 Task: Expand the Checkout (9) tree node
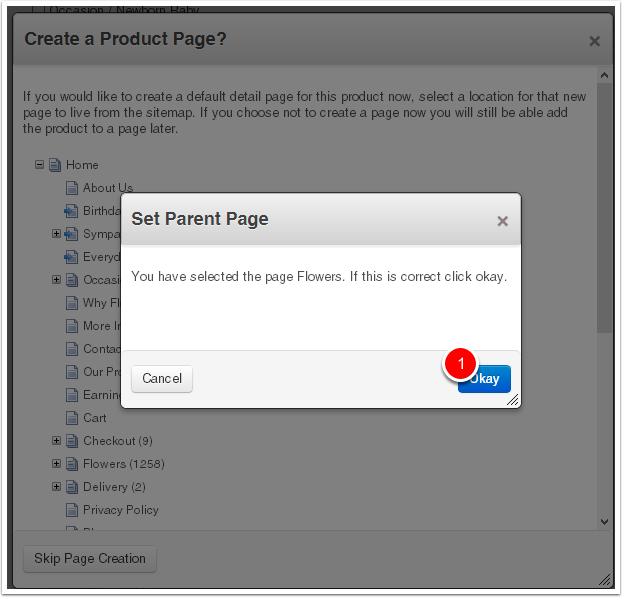pos(57,441)
